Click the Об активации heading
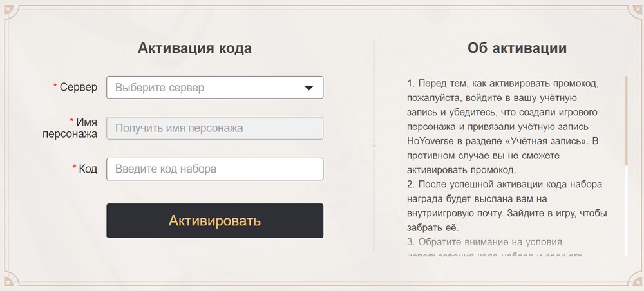This screenshot has height=291, width=644. tap(517, 48)
